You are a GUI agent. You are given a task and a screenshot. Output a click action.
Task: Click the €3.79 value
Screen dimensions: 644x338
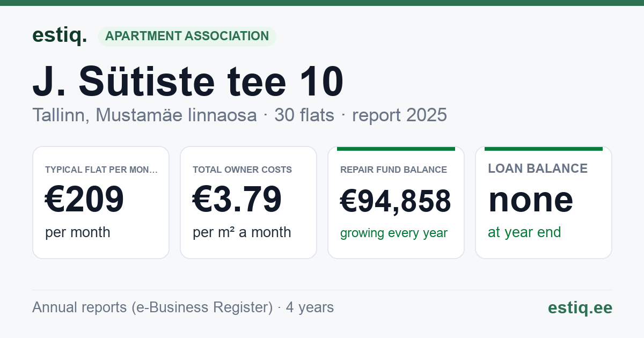pyautogui.click(x=237, y=200)
